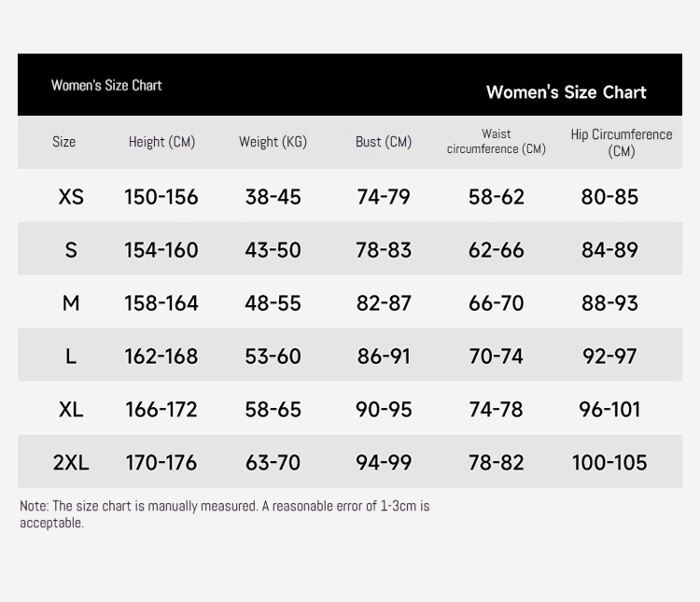Viewport: 700px width, 602px height.
Task: Click the 78-82 waist value
Action: pyautogui.click(x=496, y=462)
